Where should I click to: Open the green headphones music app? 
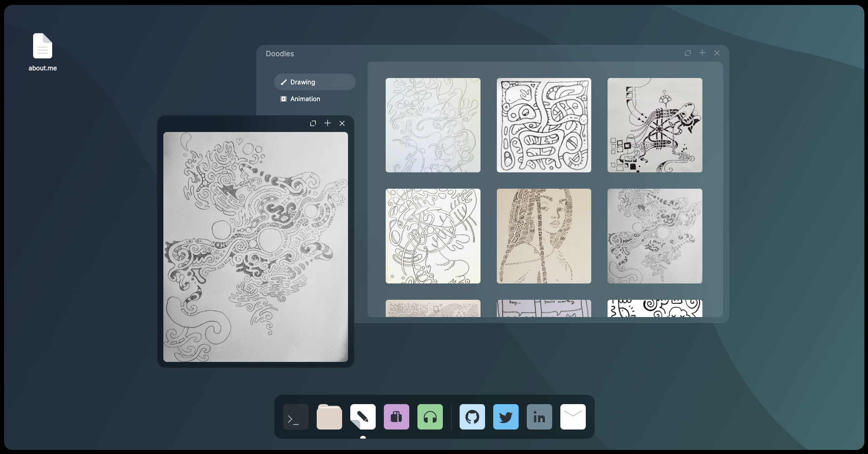(429, 417)
